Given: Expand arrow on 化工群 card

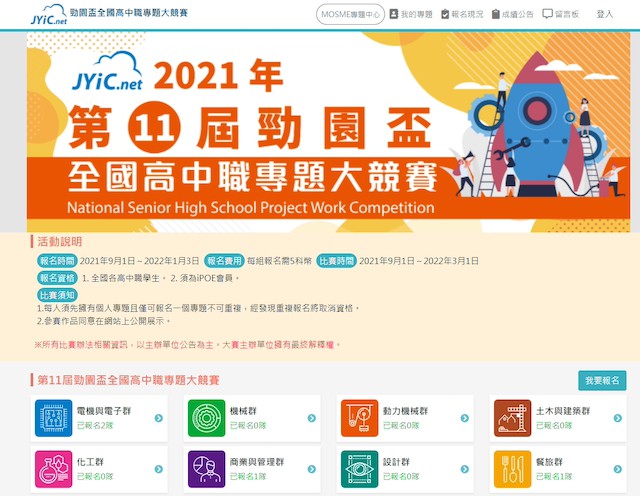Looking at the screenshot, I should coord(159,469).
